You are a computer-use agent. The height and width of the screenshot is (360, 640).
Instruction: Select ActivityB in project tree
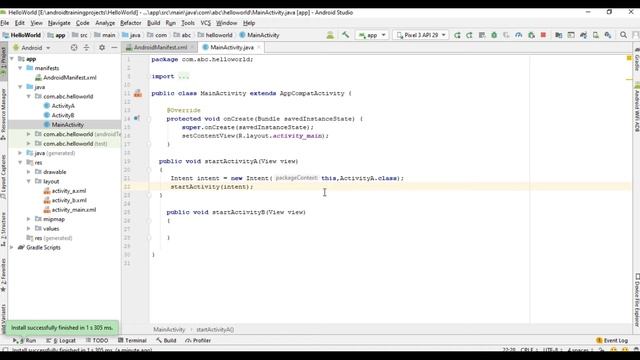(x=63, y=115)
